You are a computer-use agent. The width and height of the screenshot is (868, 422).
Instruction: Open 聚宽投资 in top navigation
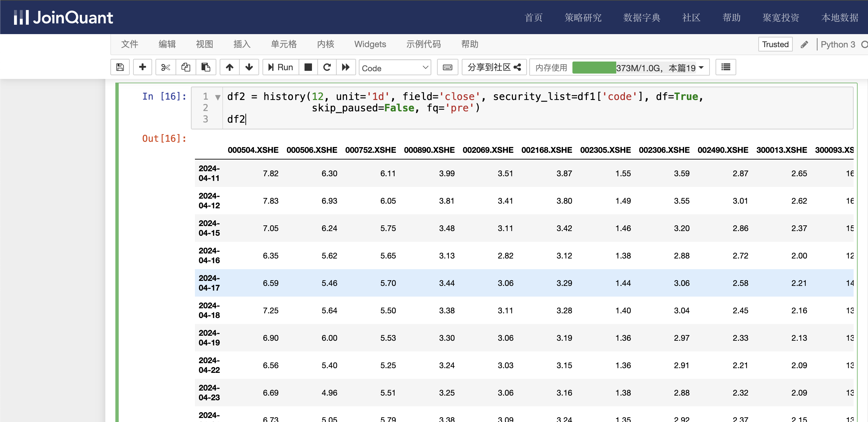(781, 17)
